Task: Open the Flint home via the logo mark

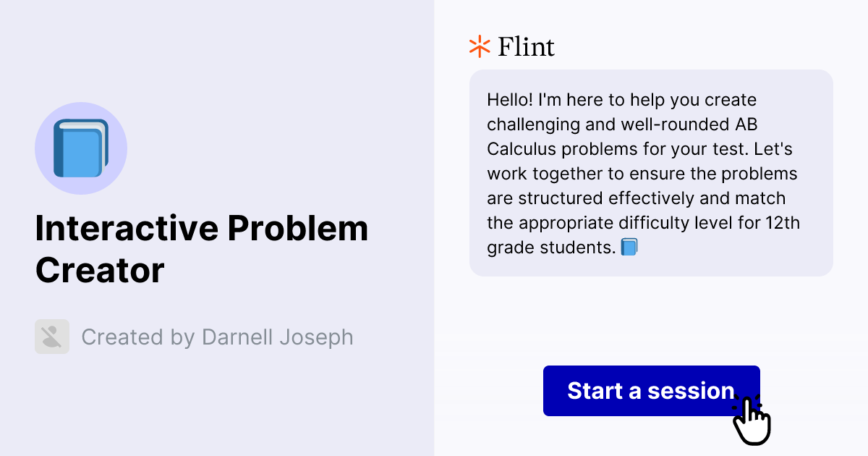Action: 478,46
